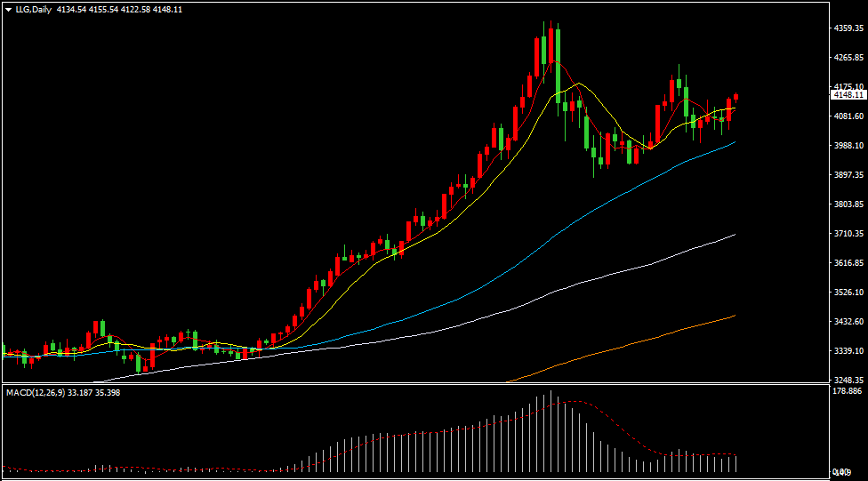
Task: Select the 3988.10 price axis label
Action: pos(848,146)
